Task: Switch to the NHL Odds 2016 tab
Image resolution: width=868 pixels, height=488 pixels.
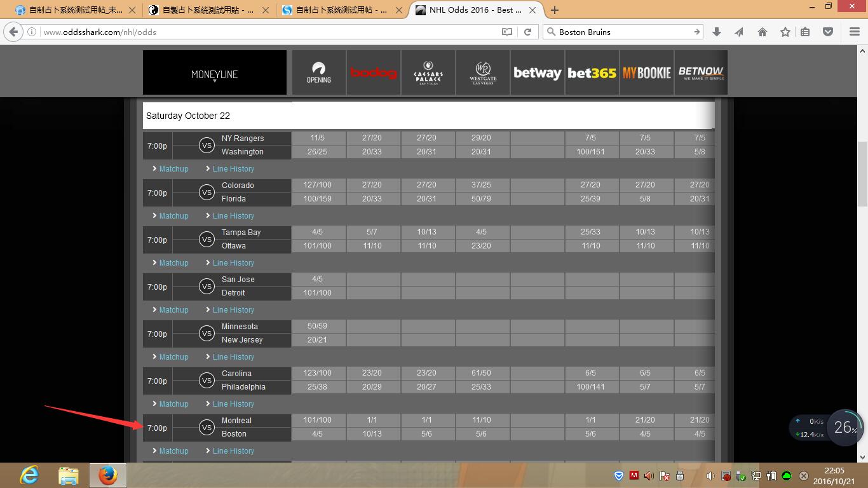Action: click(473, 10)
